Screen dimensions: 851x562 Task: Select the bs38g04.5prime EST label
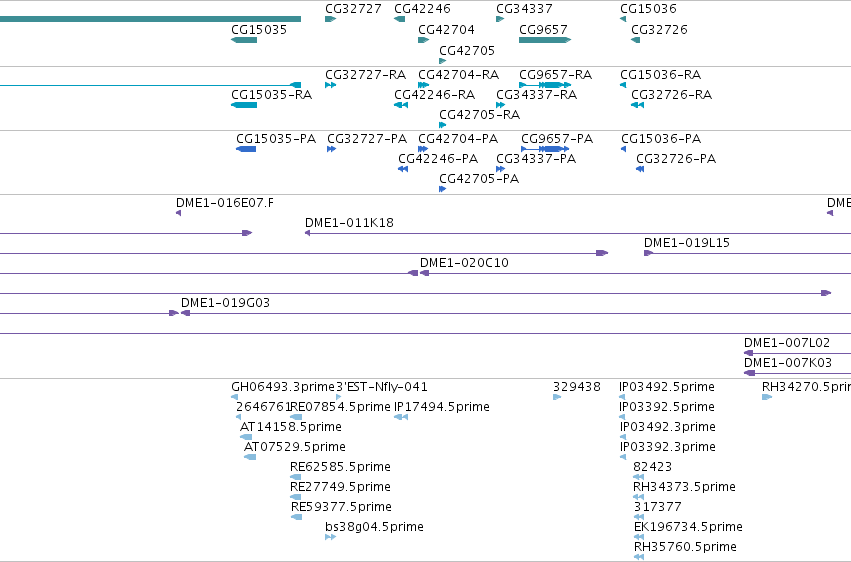374,527
